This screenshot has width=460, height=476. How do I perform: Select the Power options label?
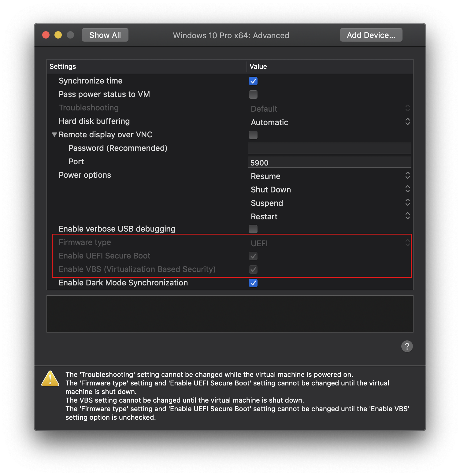[x=85, y=175]
